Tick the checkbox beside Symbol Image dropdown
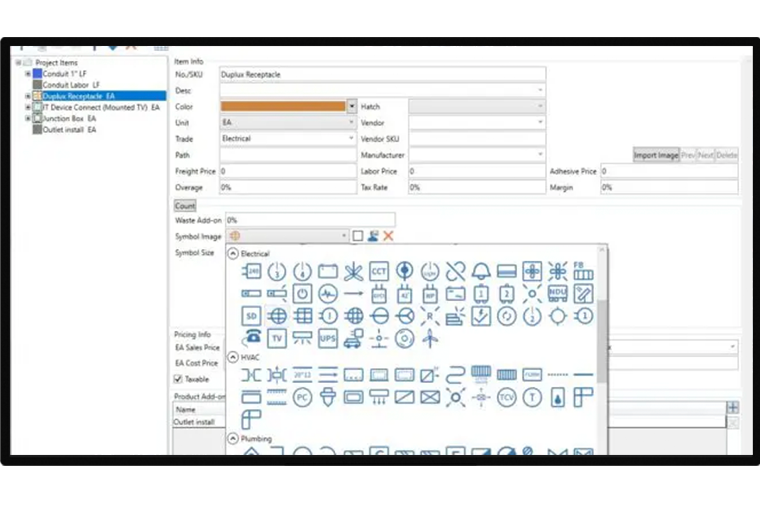Screen dimensions: 760x505 (x=357, y=236)
